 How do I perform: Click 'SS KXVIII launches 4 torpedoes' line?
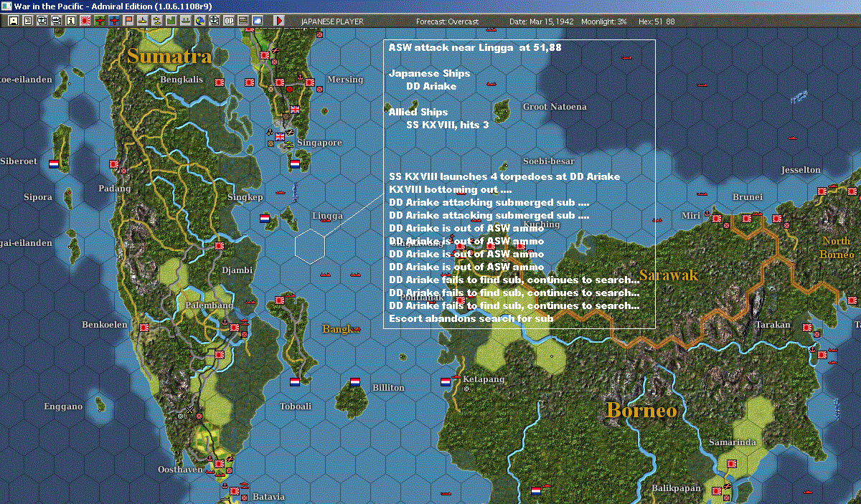504,176
